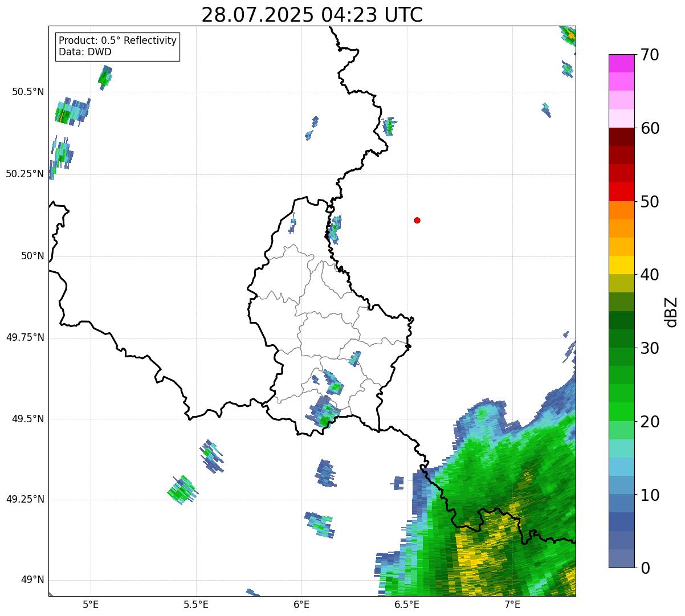The image size is (685, 616).
Task: Click the latitude label 49.5°N
Action: click(x=27, y=419)
